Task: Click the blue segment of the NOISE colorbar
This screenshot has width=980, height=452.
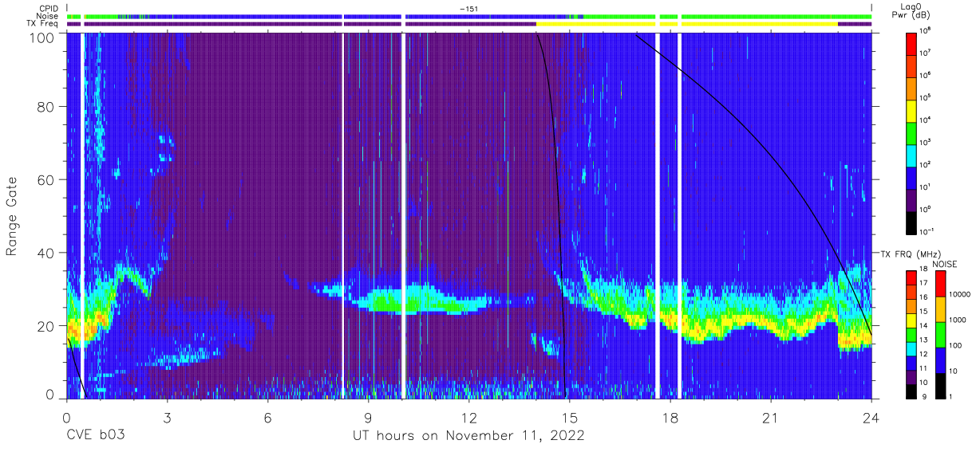Action: click(942, 360)
